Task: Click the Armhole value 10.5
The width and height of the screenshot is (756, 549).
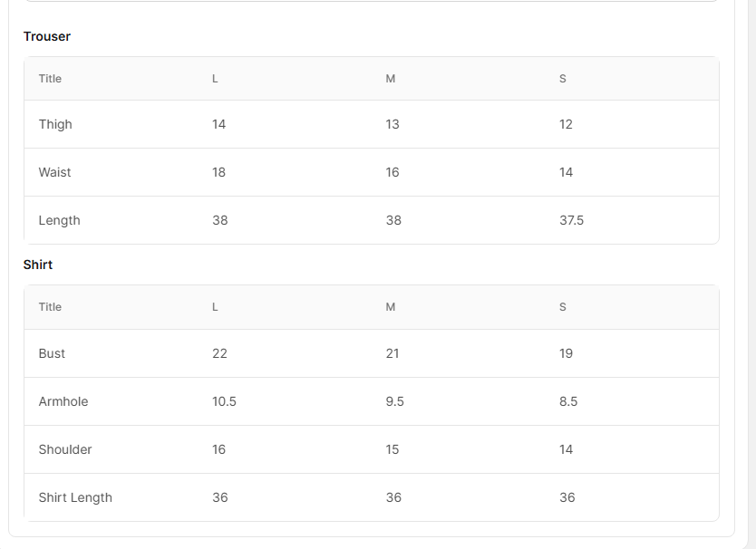Action: click(x=224, y=401)
